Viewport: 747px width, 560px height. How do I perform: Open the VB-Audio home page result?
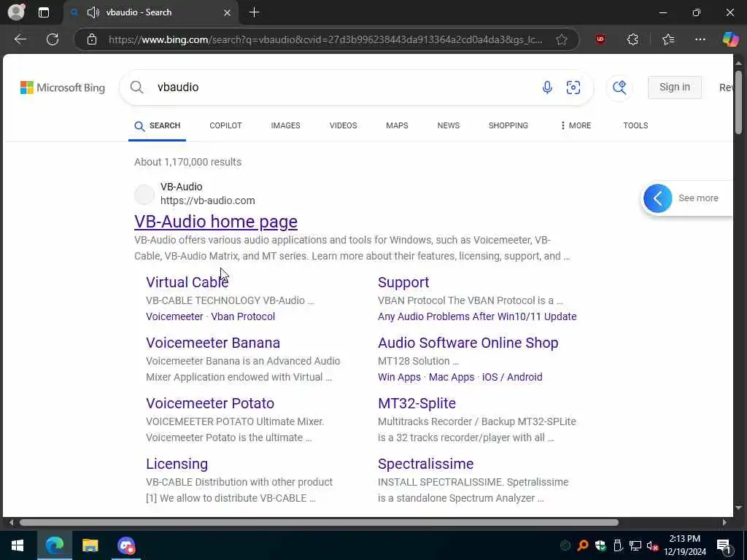tap(216, 222)
